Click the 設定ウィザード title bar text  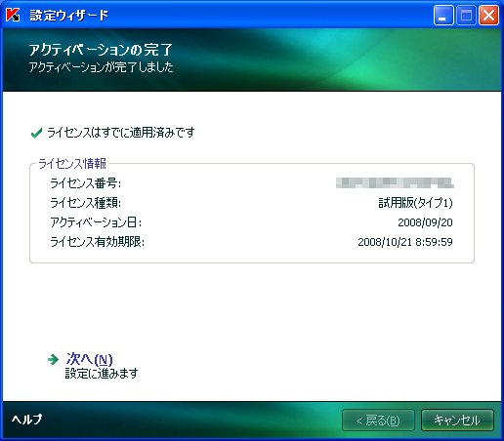pos(69,16)
